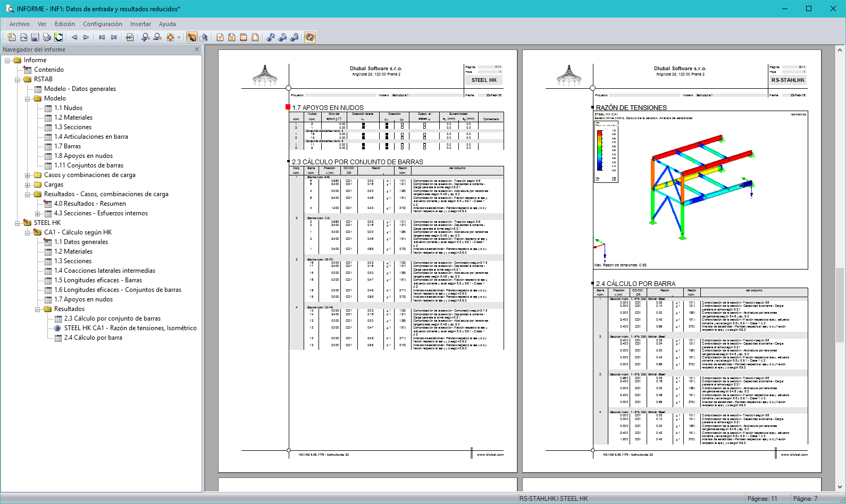Select 4.0 Resultados - Resumen
Screen dimensions: 846x504
pyautogui.click(x=90, y=204)
